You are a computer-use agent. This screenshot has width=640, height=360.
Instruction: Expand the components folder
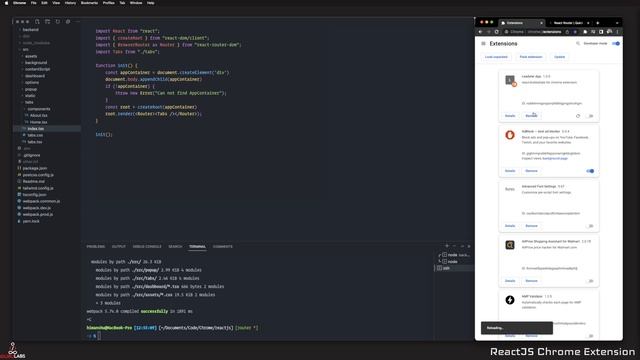[x=38, y=109]
